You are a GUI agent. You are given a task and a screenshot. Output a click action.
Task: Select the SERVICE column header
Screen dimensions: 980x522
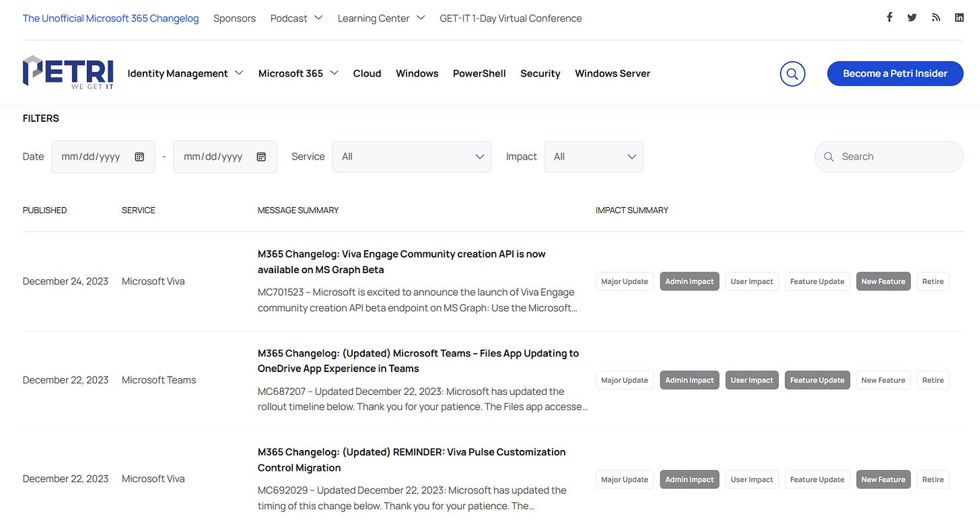[139, 211]
